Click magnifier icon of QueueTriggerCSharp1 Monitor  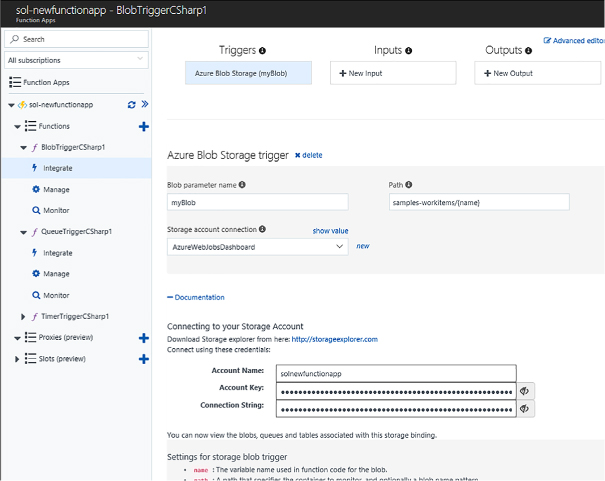click(36, 295)
